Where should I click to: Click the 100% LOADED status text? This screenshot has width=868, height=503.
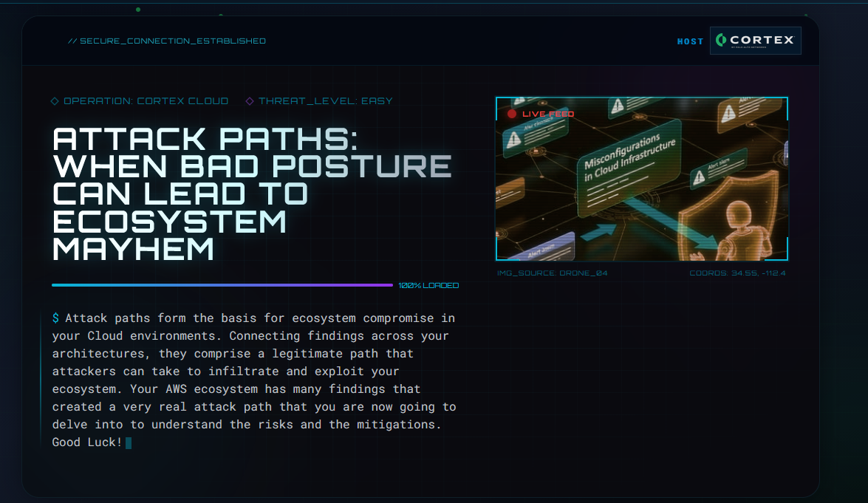pyautogui.click(x=428, y=286)
